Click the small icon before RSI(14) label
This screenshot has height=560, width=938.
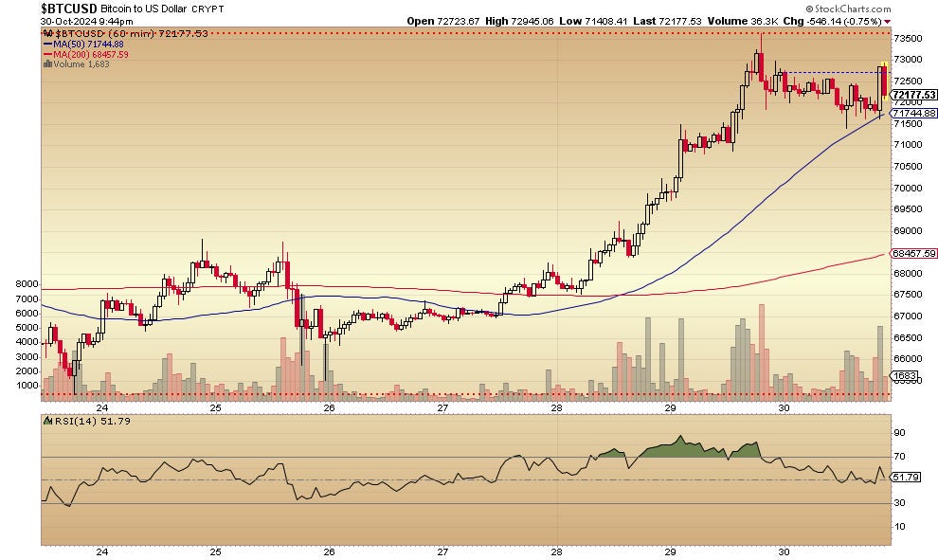[x=48, y=422]
